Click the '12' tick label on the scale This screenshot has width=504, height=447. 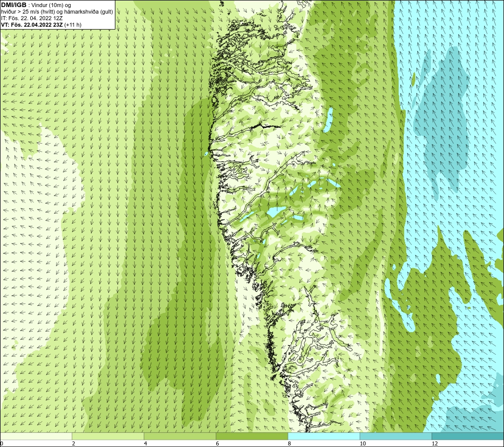point(435,443)
